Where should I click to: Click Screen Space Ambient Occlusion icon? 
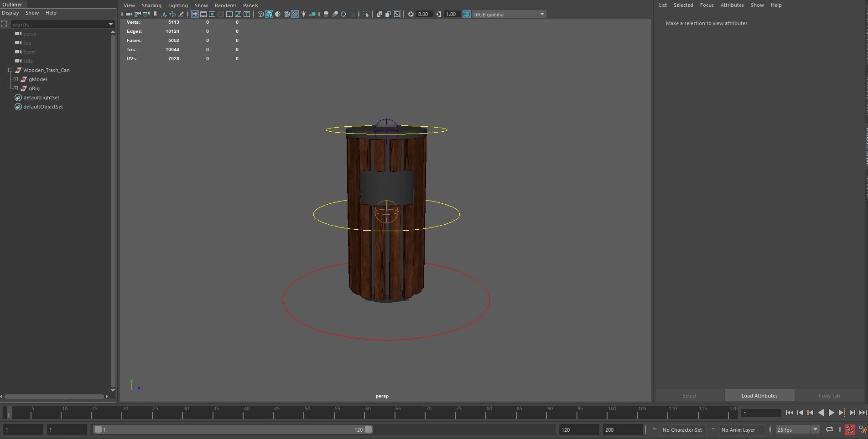point(326,14)
